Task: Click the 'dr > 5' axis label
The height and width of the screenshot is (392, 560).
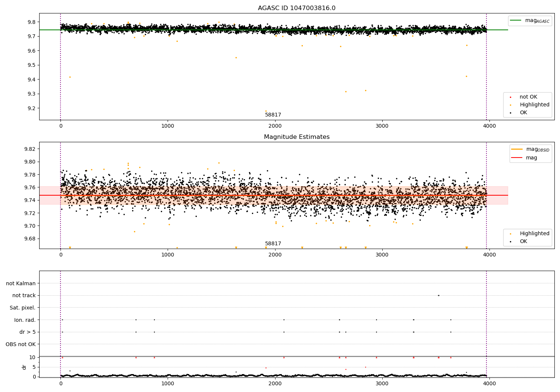Action: (28, 332)
